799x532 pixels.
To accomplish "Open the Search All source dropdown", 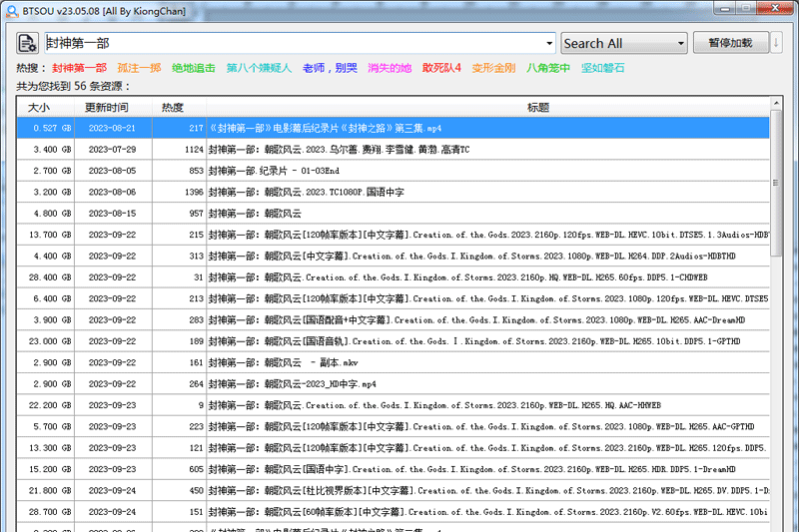I will point(624,43).
